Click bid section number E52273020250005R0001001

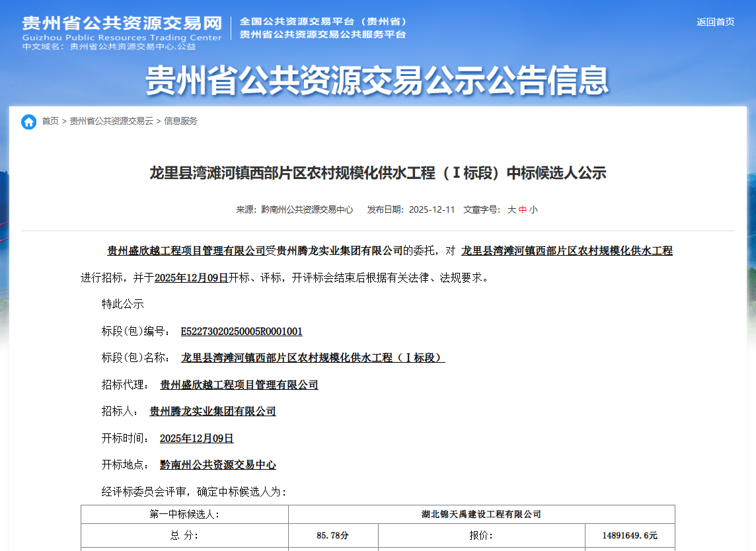[x=243, y=330]
